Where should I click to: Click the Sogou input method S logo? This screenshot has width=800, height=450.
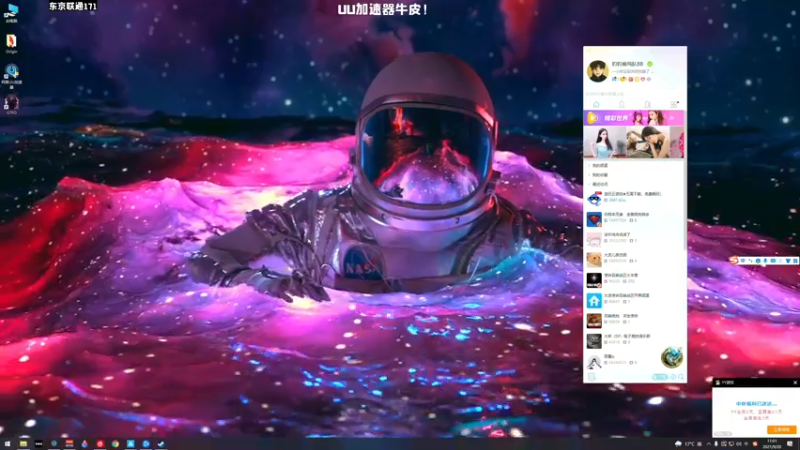click(x=734, y=260)
